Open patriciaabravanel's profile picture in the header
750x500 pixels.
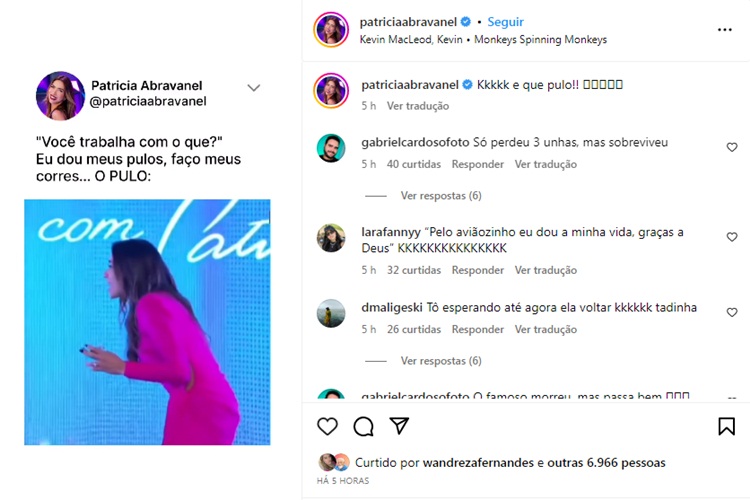331,30
